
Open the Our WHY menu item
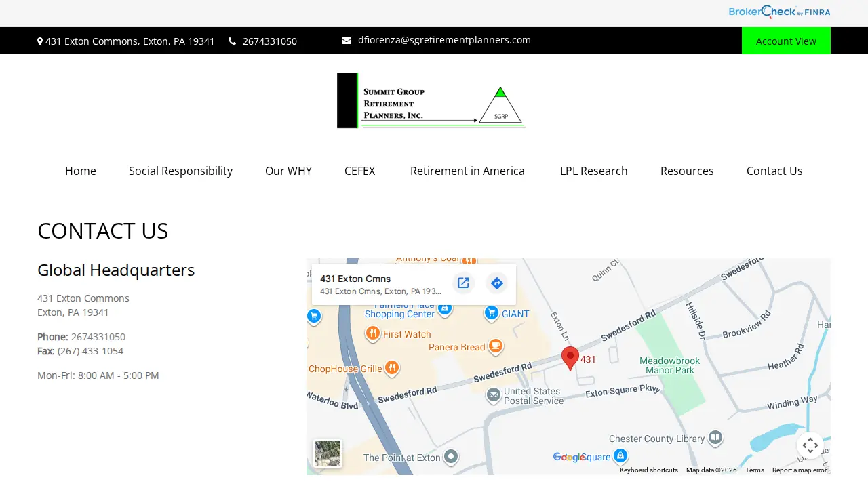click(x=288, y=171)
